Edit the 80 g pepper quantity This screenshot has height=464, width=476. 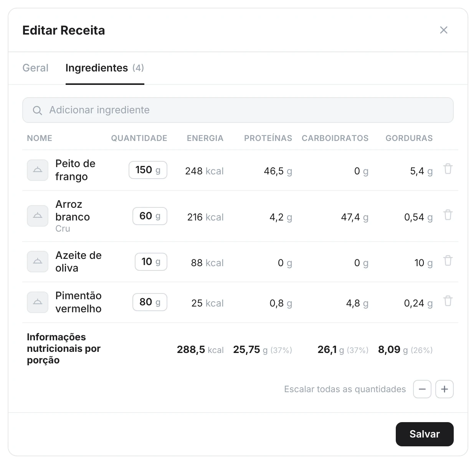click(x=150, y=302)
